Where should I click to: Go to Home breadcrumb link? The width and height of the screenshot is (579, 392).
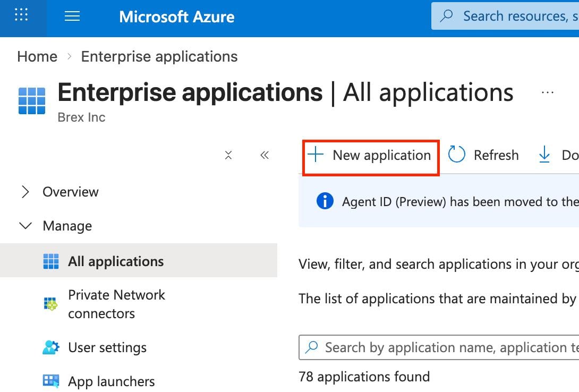pos(37,57)
